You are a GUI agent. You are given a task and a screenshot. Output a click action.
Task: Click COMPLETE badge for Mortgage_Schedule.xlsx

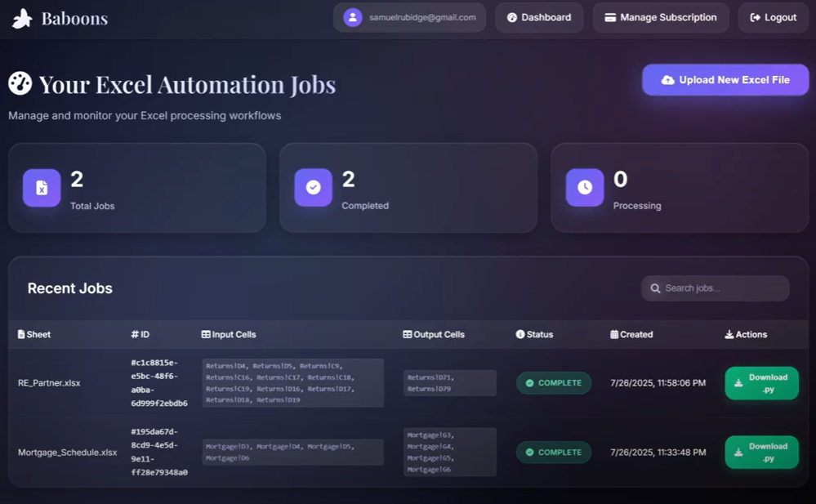554,452
